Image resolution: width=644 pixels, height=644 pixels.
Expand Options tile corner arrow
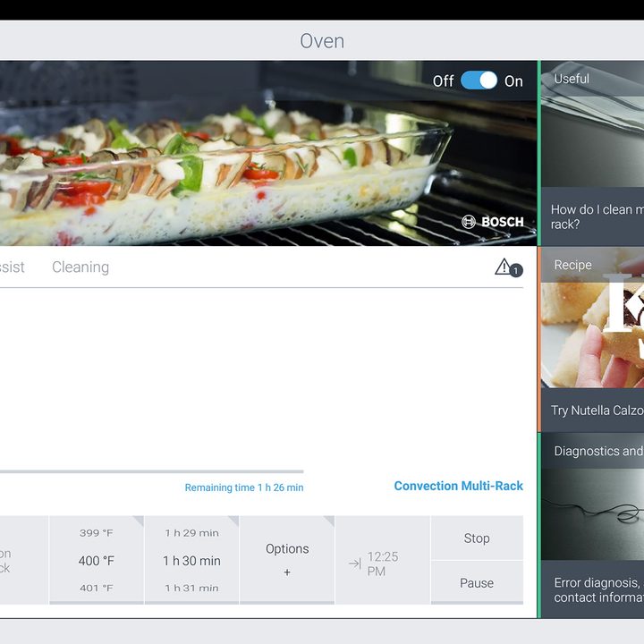click(329, 521)
